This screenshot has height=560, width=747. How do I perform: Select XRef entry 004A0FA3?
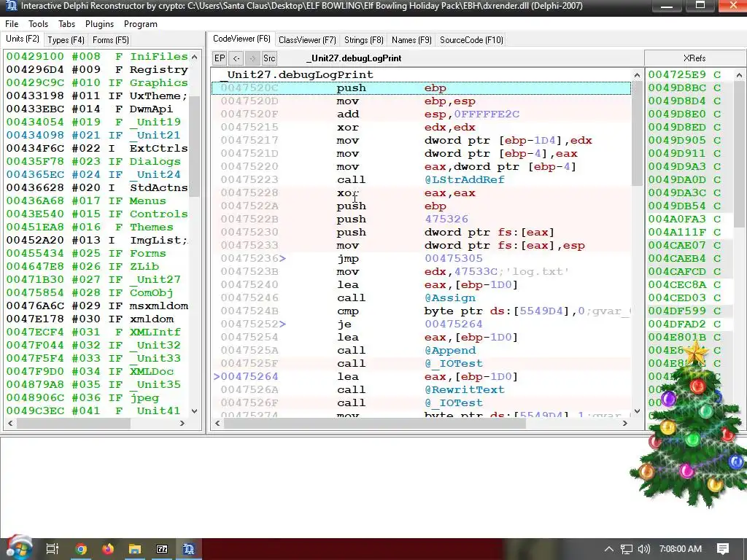click(690, 219)
